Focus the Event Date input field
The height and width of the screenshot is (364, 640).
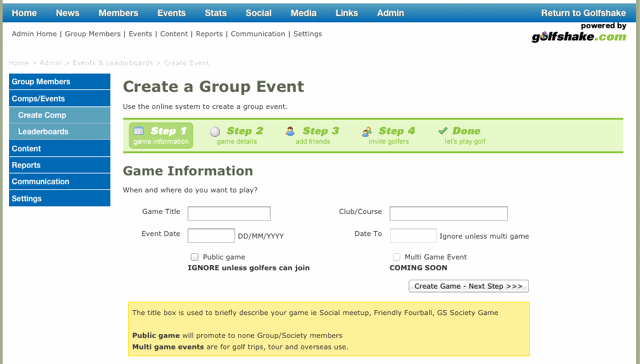pyautogui.click(x=211, y=235)
